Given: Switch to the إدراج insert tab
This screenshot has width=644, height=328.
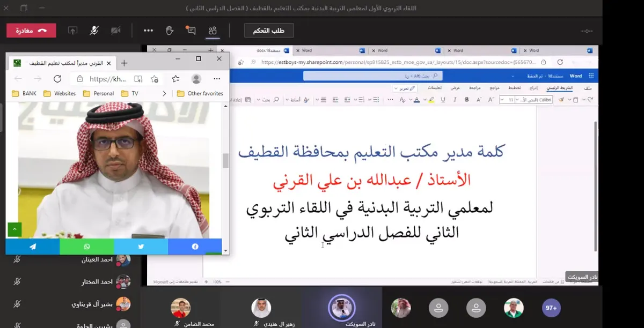Looking at the screenshot, I should [533, 87].
